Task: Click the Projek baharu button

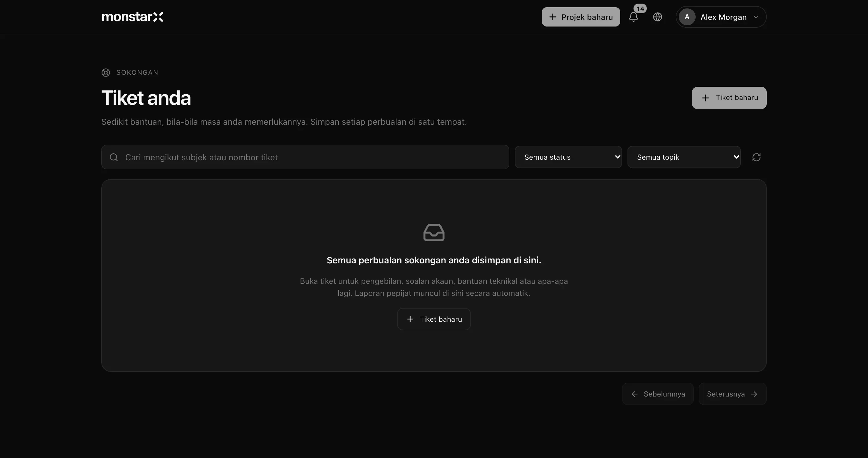Action: pyautogui.click(x=580, y=17)
